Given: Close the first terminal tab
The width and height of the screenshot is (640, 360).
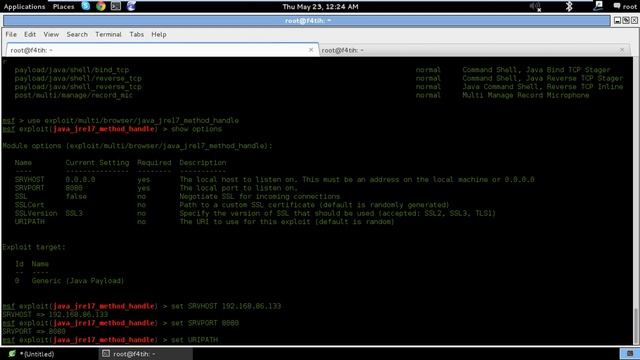Looking at the screenshot, I should tap(311, 50).
